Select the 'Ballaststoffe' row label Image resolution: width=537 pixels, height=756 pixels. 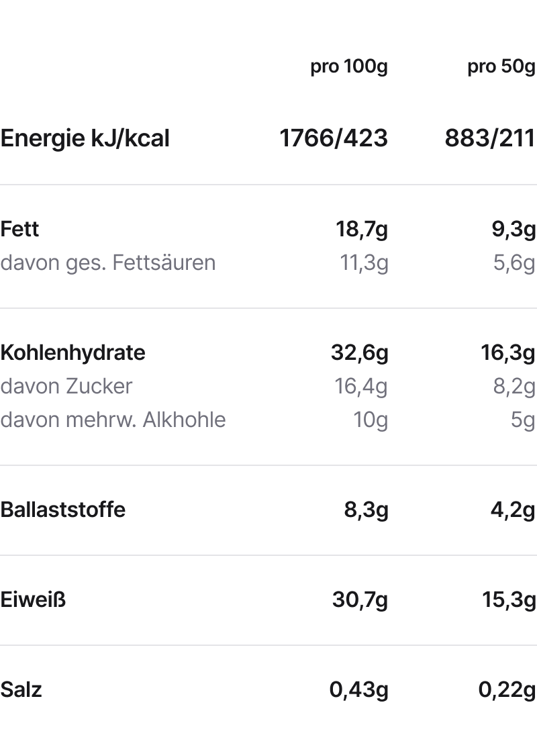(62, 510)
